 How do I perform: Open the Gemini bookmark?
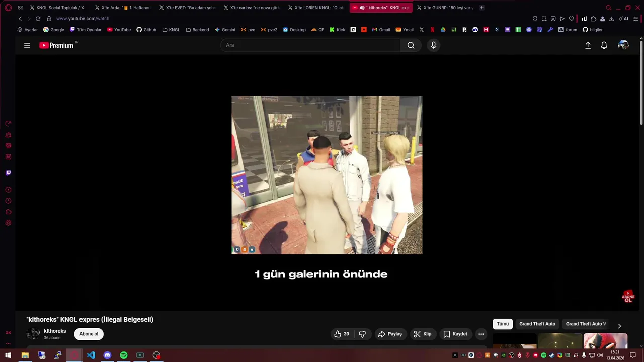tap(225, 30)
